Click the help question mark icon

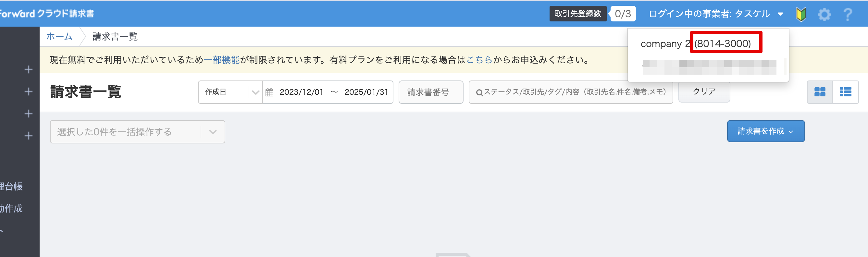click(848, 15)
